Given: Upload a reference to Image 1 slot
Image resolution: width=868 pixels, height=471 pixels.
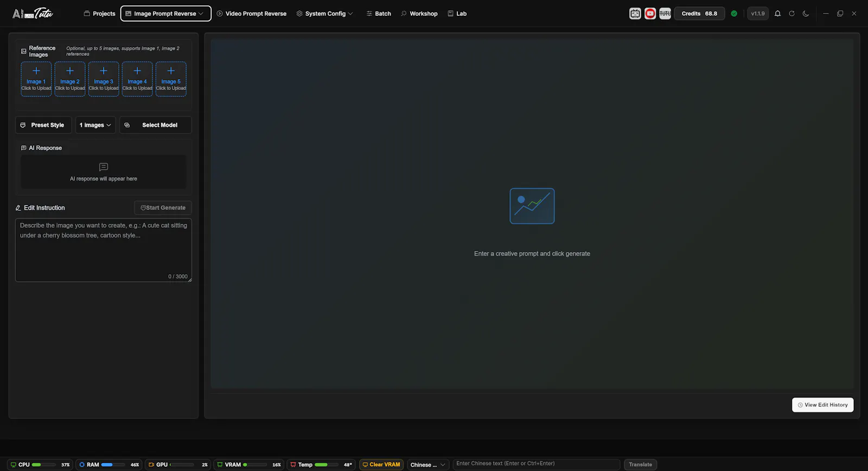Looking at the screenshot, I should pos(36,79).
